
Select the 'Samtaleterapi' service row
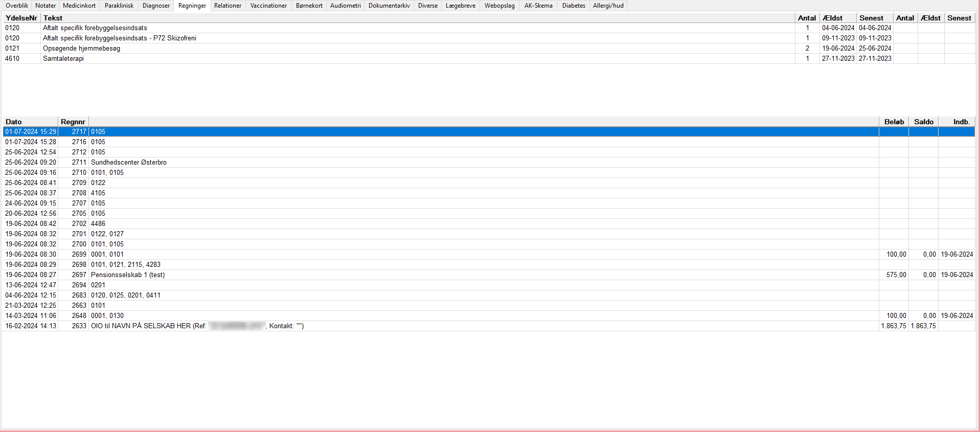[x=489, y=59]
